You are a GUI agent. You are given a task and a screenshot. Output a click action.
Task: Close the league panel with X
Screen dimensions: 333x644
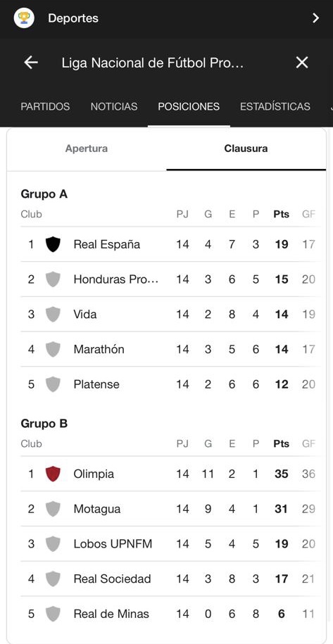coord(302,63)
